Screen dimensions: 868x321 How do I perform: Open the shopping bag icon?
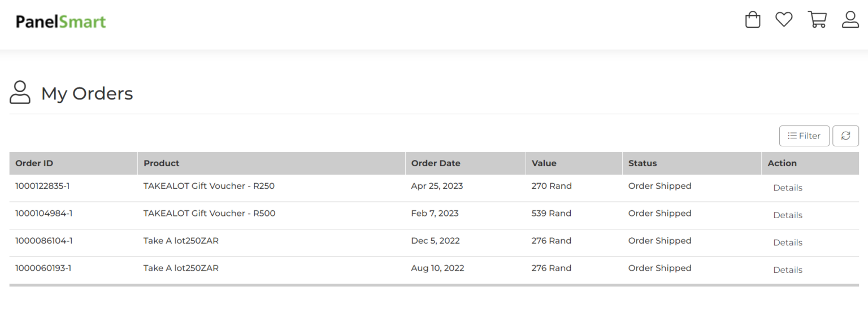coord(753,20)
